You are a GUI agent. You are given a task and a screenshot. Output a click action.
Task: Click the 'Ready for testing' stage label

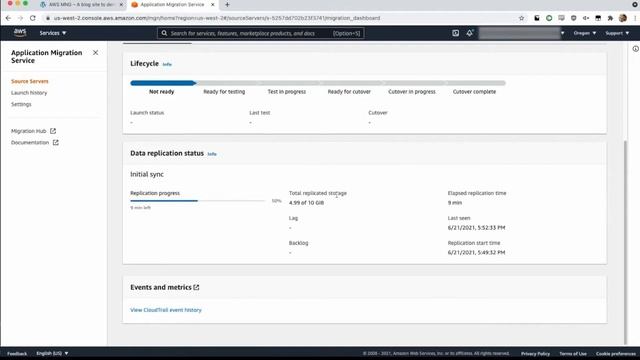224,92
